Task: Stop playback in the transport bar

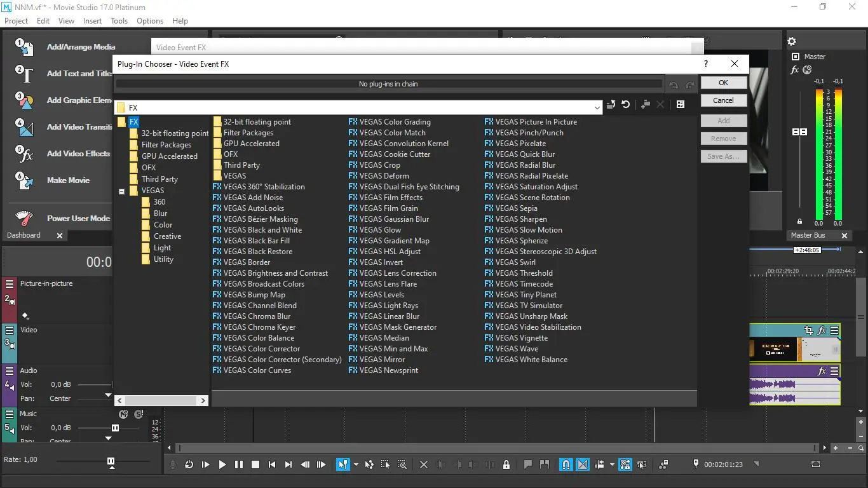Action: tap(255, 464)
